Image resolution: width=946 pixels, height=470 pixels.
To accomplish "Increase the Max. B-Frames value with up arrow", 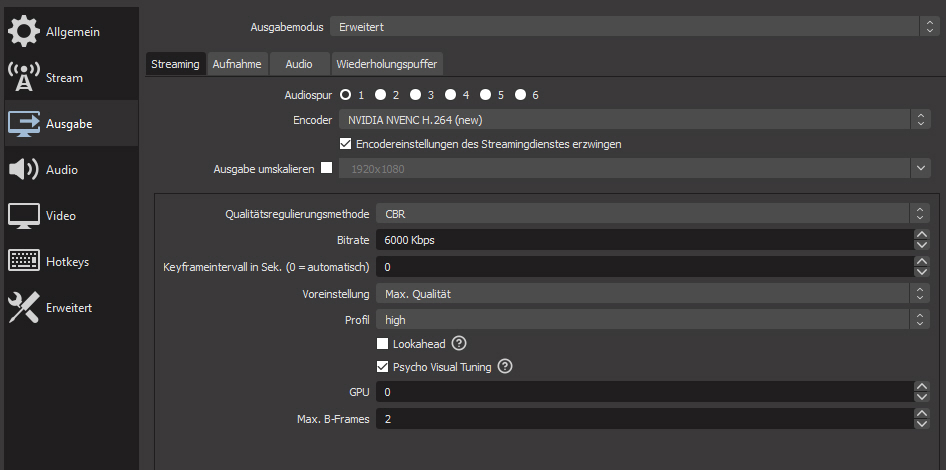I will pyautogui.click(x=921, y=413).
